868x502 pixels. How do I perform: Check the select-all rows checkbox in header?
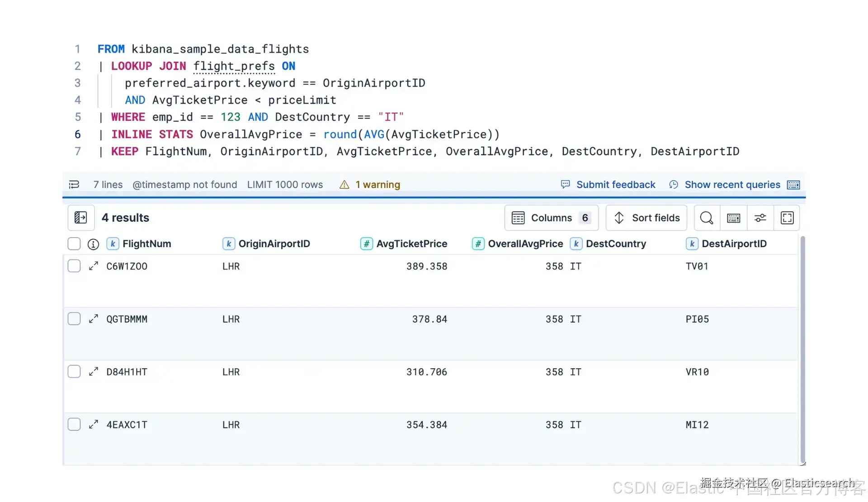coord(74,244)
